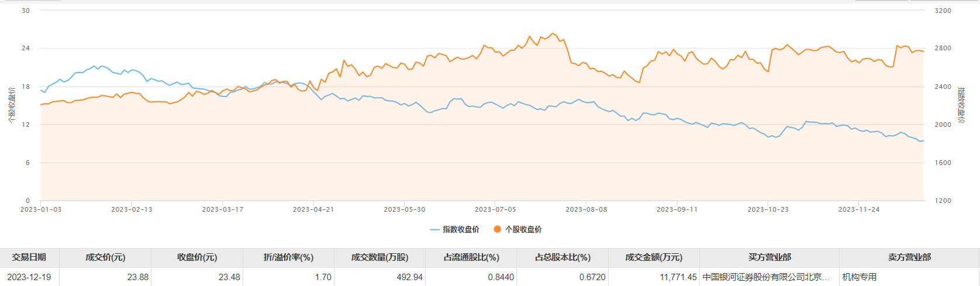Open the 机构专用 seller entry
This screenshot has height=286, width=980.
pos(860,277)
